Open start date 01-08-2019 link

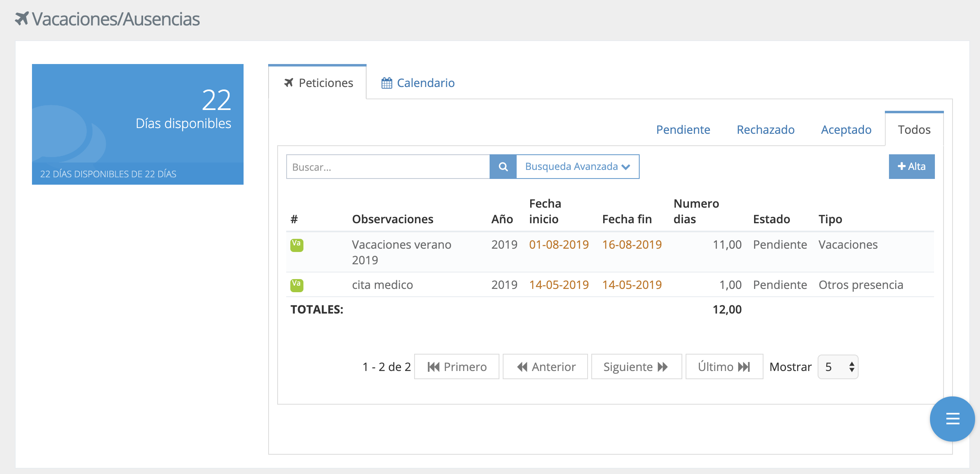(559, 245)
